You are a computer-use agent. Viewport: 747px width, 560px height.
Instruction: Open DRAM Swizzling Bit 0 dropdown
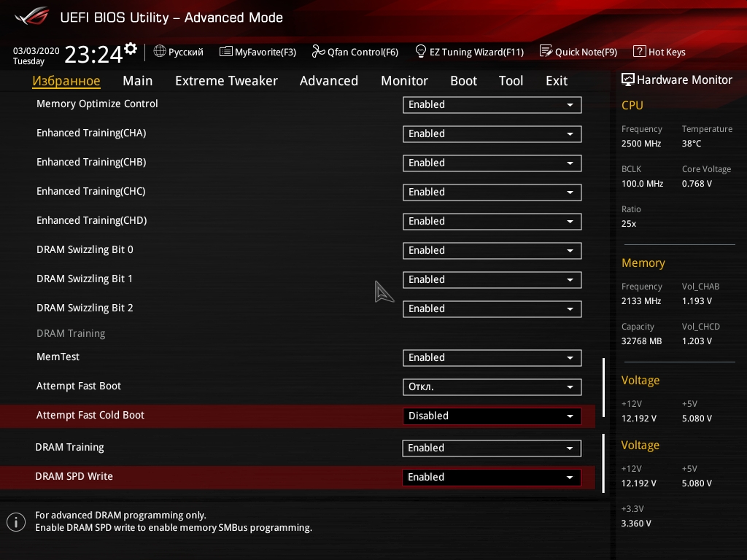click(x=492, y=251)
